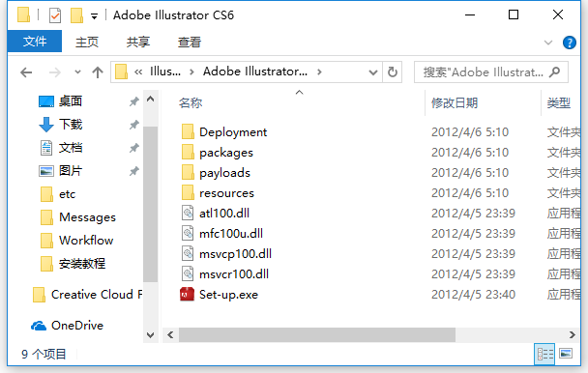Unpin 桌面 using its pin icon

pyautogui.click(x=133, y=101)
